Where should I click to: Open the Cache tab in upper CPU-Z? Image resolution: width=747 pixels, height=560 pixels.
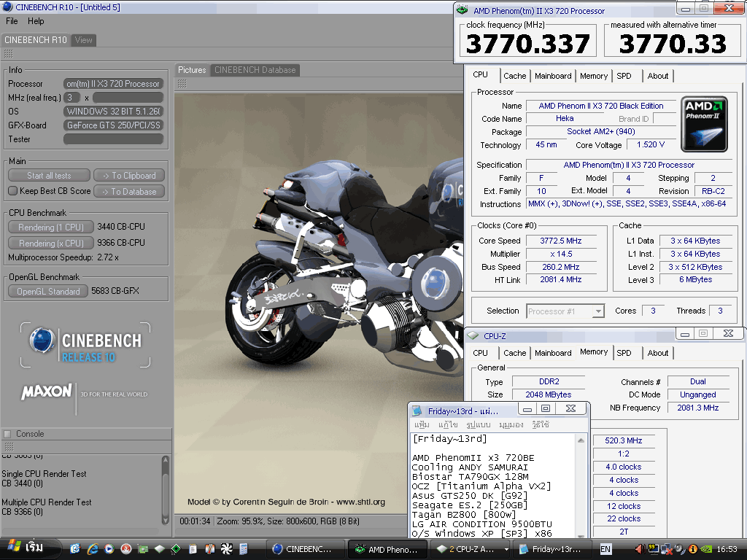(x=514, y=76)
